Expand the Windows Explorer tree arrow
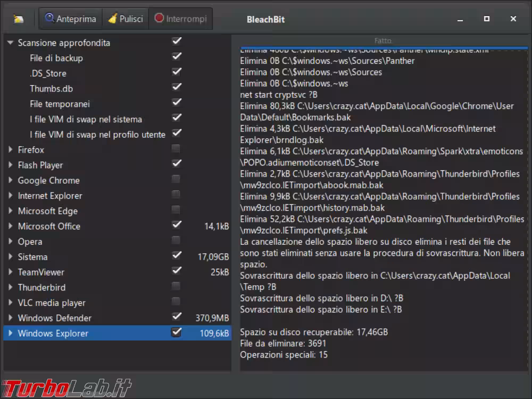 10,333
